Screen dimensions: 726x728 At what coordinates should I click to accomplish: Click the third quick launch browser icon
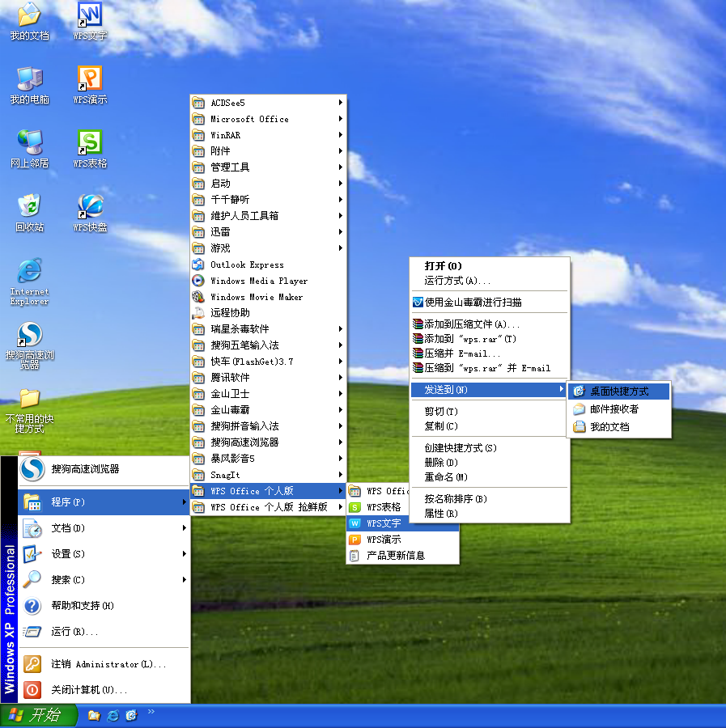tap(131, 716)
